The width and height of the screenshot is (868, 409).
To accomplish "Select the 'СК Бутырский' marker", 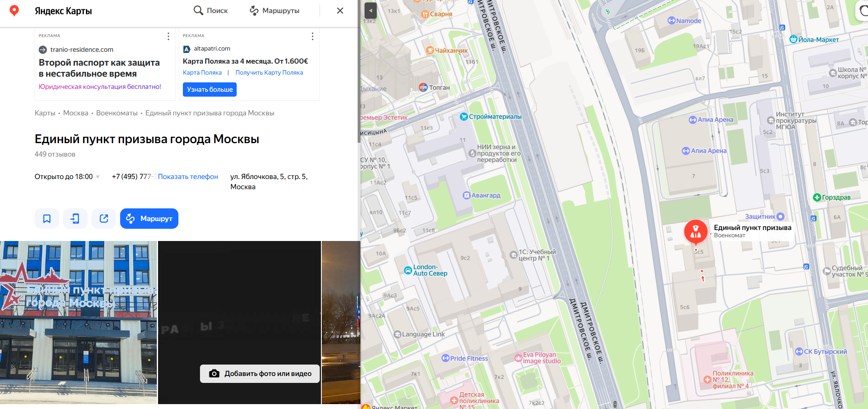I will pyautogui.click(x=799, y=352).
